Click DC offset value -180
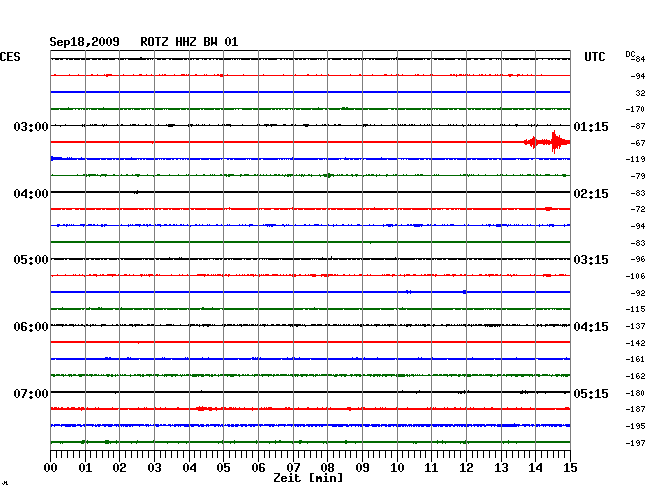Screen dimensions: 650x494 635,393
